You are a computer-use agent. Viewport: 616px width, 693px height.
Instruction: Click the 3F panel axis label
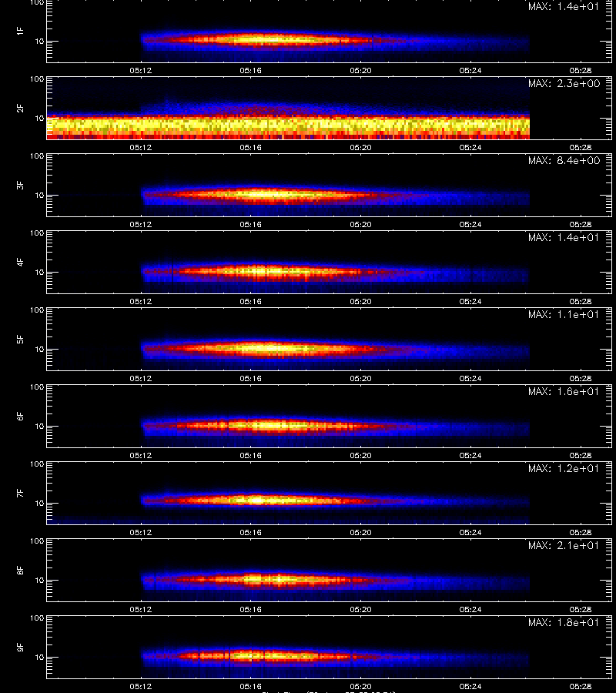20,185
